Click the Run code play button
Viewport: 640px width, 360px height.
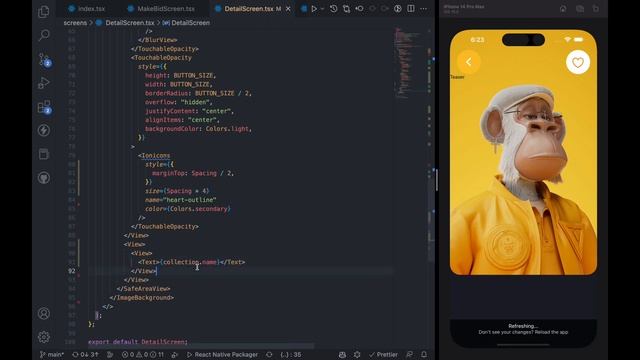(x=314, y=9)
